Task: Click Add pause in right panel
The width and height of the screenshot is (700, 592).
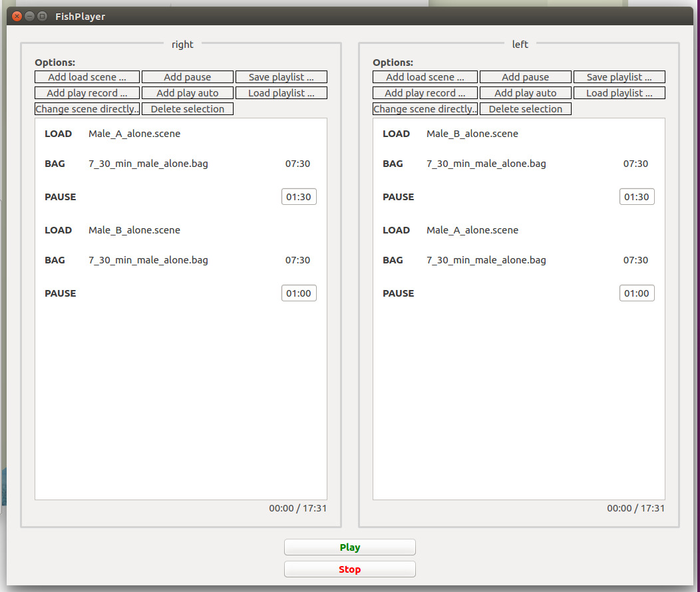Action: tap(188, 76)
